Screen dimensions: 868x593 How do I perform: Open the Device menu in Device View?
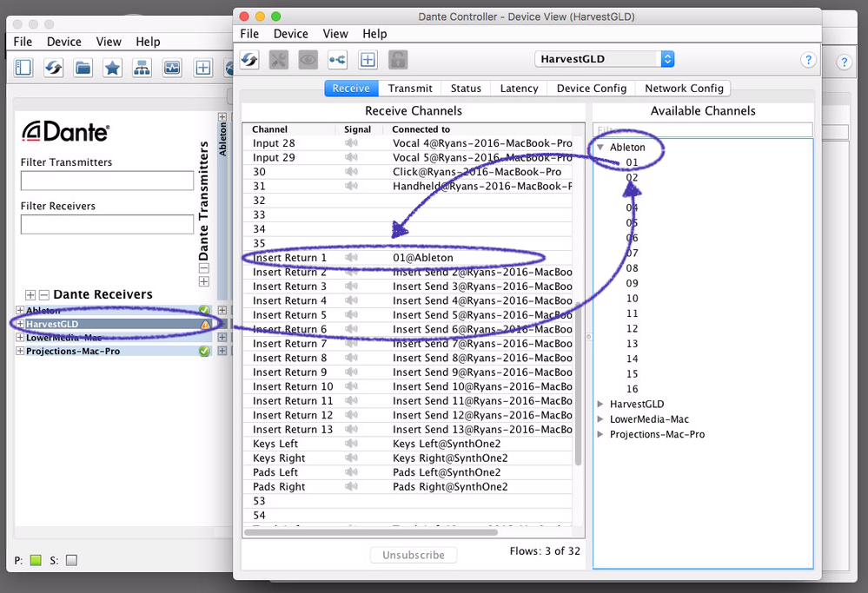(290, 34)
